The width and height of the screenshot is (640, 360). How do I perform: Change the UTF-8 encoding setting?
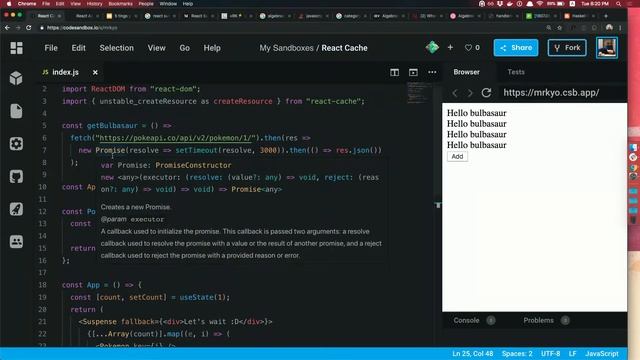click(x=550, y=353)
